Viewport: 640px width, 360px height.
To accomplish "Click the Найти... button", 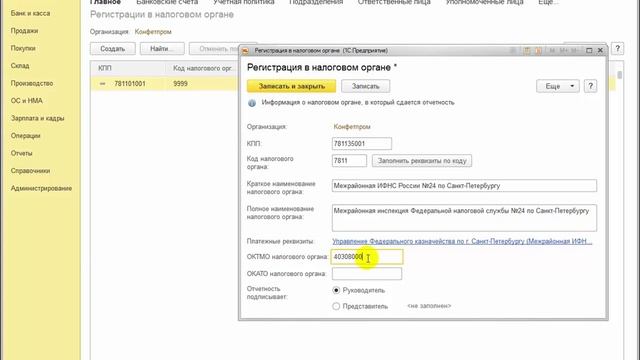I will [162, 49].
